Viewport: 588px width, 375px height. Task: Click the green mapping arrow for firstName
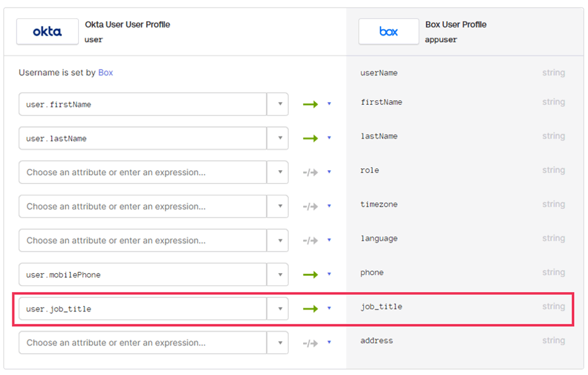pos(310,104)
